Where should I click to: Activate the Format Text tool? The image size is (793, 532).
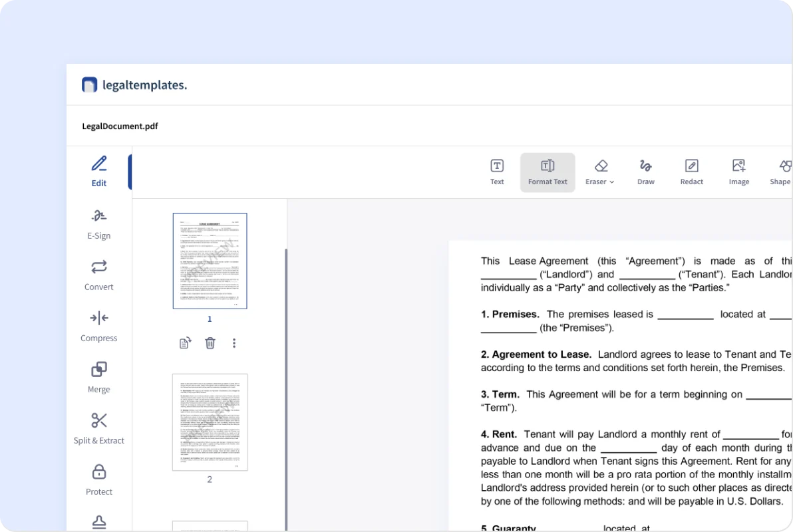pos(548,172)
